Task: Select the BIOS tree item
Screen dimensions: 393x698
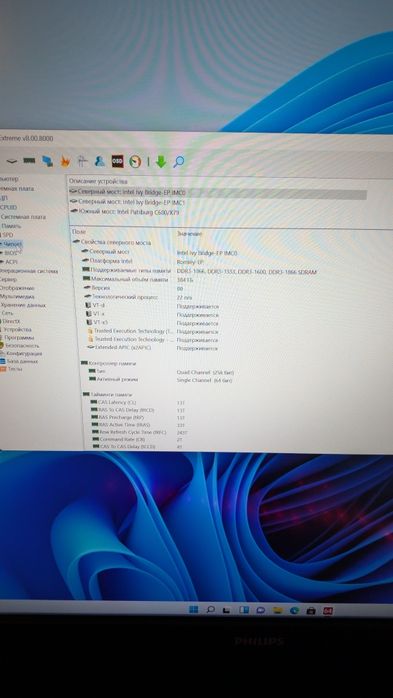Action: [x=11, y=253]
